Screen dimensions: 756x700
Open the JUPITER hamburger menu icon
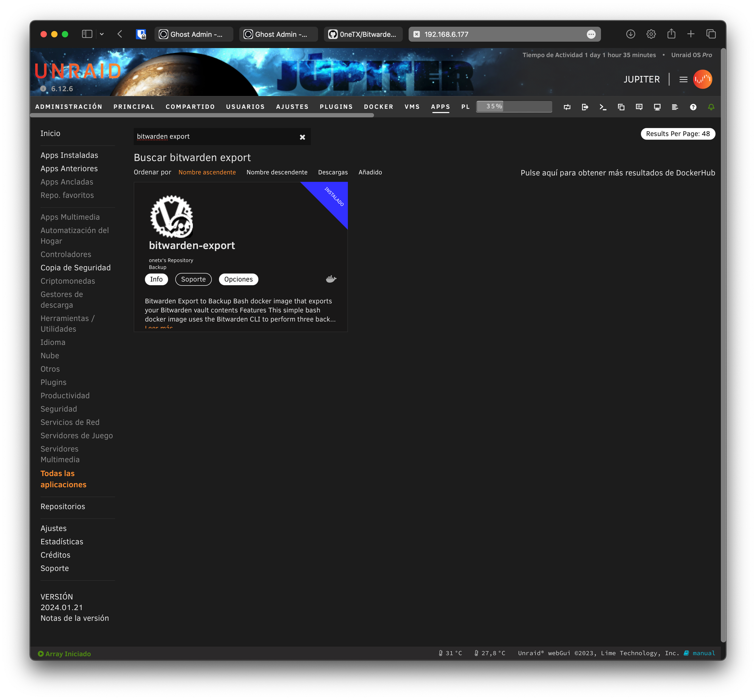click(x=683, y=79)
